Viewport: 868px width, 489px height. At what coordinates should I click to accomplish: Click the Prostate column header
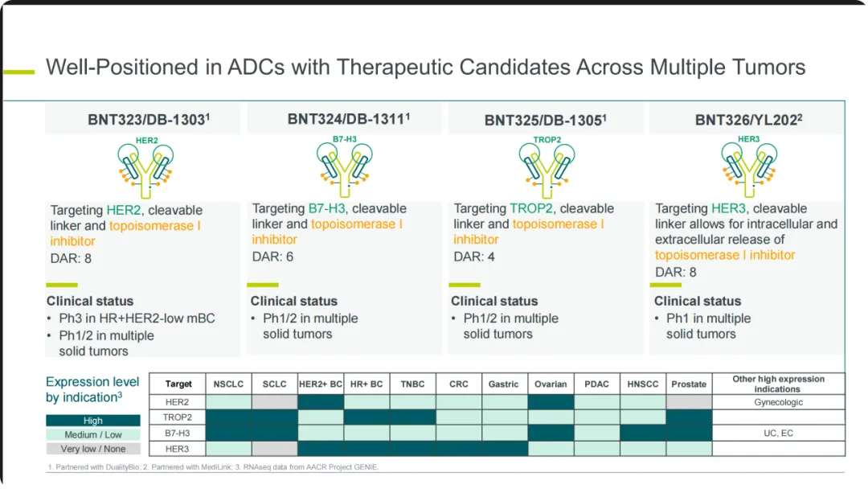[x=689, y=384]
